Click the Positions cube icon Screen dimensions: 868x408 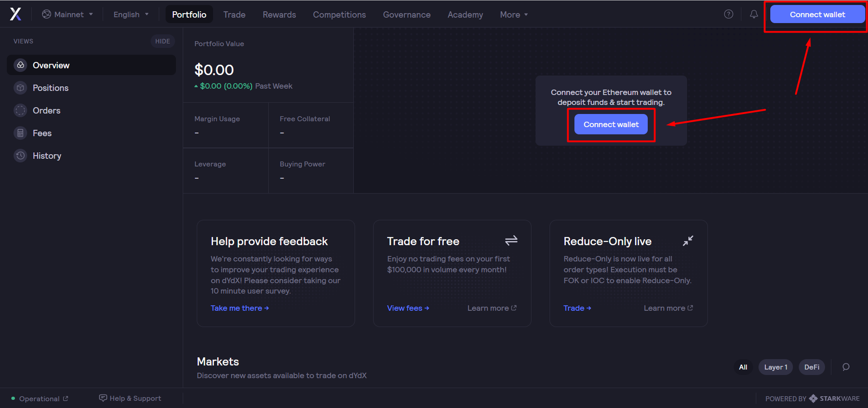(20, 88)
